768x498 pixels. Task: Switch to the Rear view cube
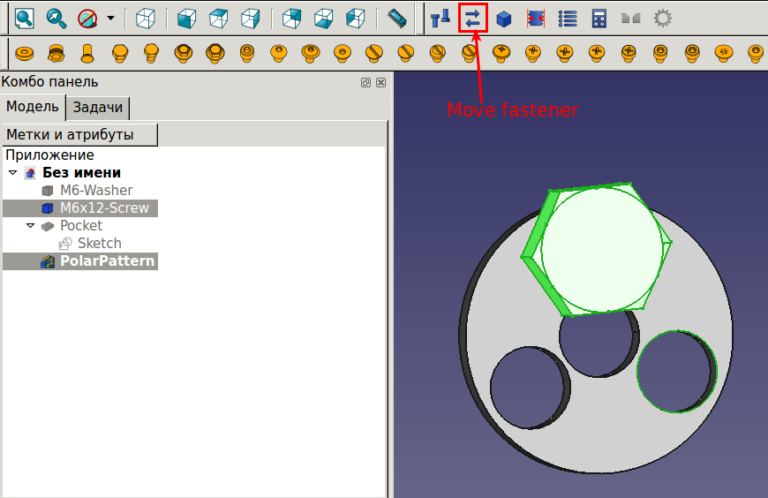(x=291, y=19)
